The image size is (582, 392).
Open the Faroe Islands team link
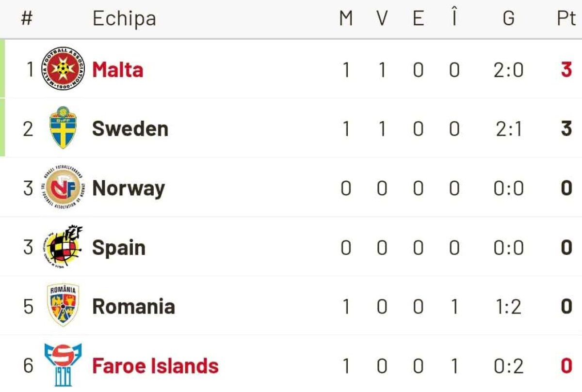tap(155, 366)
